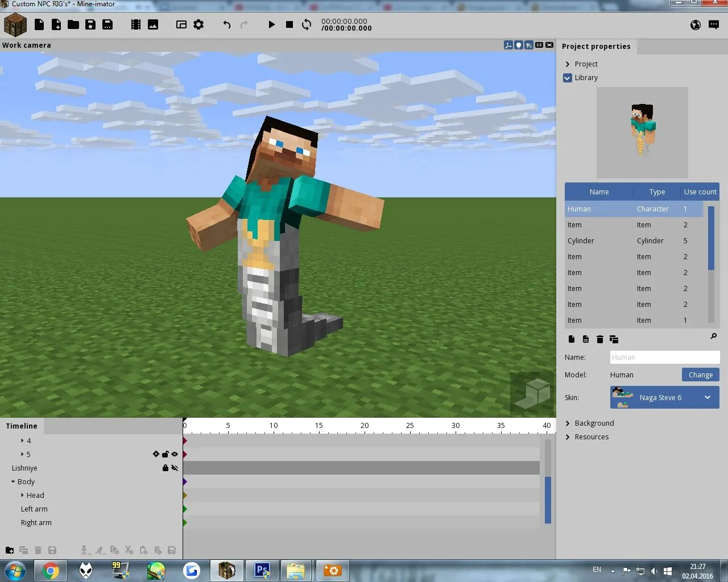Open Photoshop from the Windows taskbar
The height and width of the screenshot is (582, 728).
coord(262,571)
